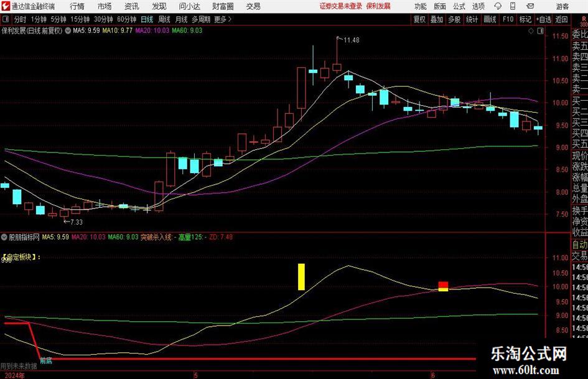Viewport: 588px width, 379px height.
Task: Click the MA5: 9.59 label in main chart
Action: point(86,30)
